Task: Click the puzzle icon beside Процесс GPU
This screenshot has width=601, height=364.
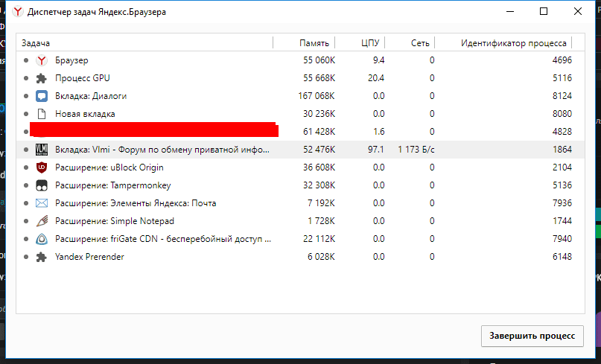Action: (x=42, y=78)
